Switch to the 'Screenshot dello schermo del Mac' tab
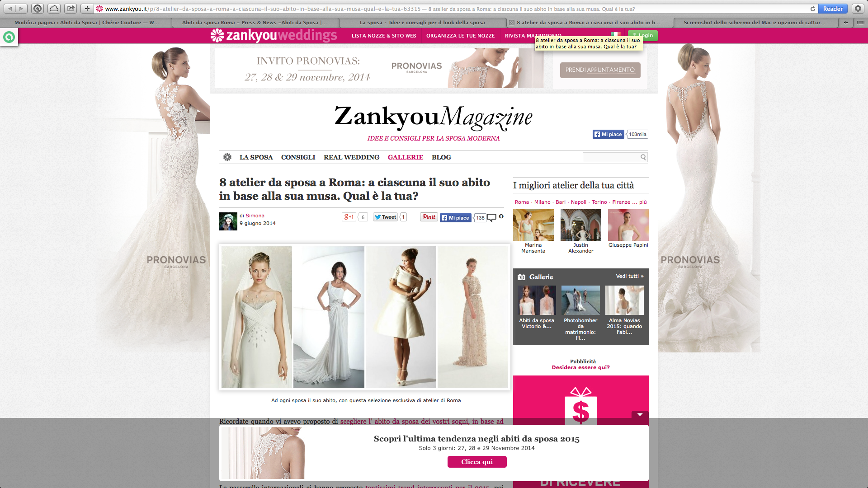This screenshot has height=488, width=868. tap(755, 22)
